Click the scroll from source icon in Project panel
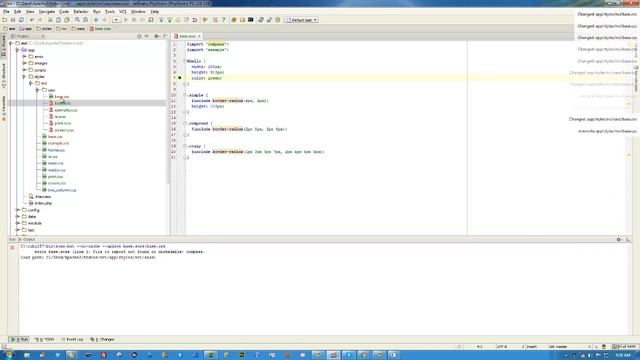 pyautogui.click(x=139, y=36)
